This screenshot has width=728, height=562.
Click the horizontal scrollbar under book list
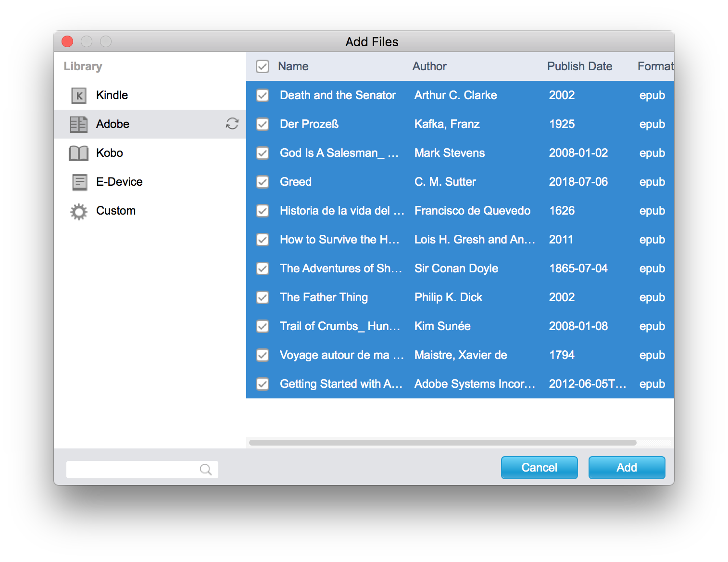442,443
